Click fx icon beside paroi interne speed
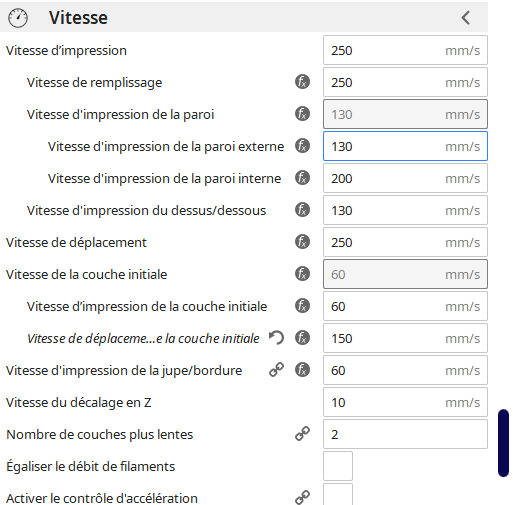This screenshot has height=505, width=513. pyautogui.click(x=302, y=178)
